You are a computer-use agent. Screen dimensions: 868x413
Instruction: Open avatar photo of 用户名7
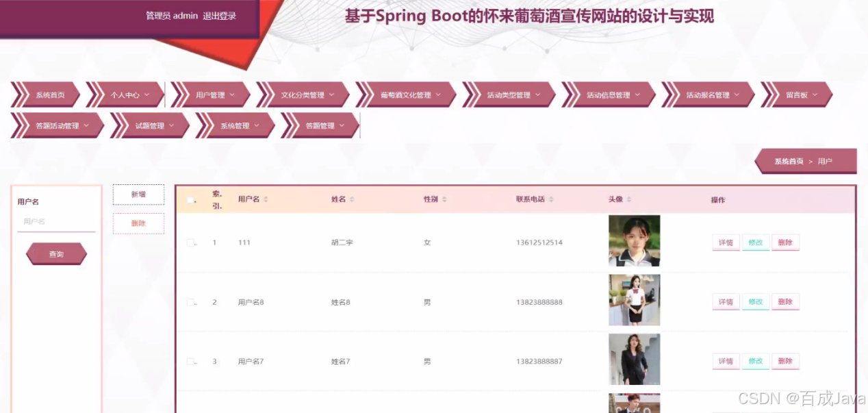(634, 360)
